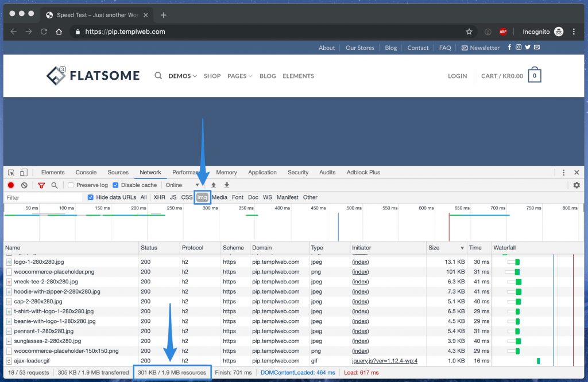The image size is (588, 382).
Task: Open the Adblock Plus ABP extension icon
Action: (x=503, y=32)
